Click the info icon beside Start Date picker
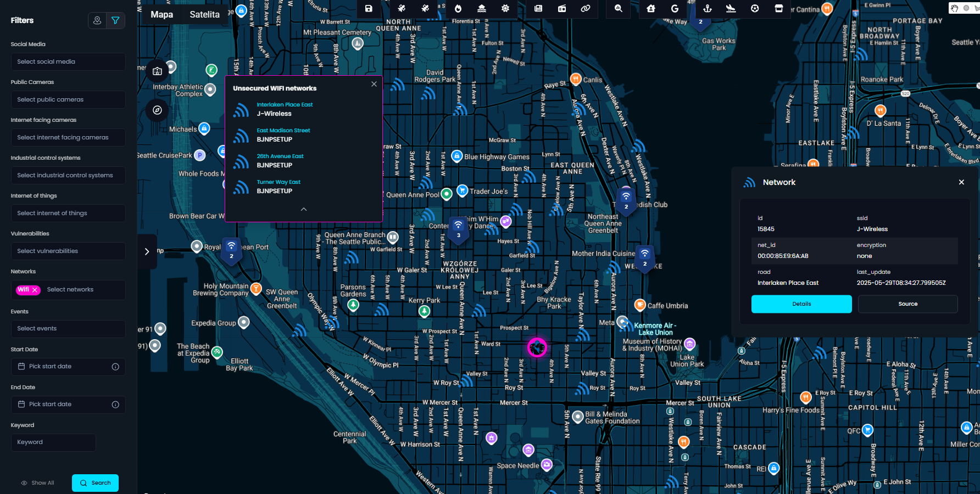Image resolution: width=980 pixels, height=494 pixels. coord(115,367)
